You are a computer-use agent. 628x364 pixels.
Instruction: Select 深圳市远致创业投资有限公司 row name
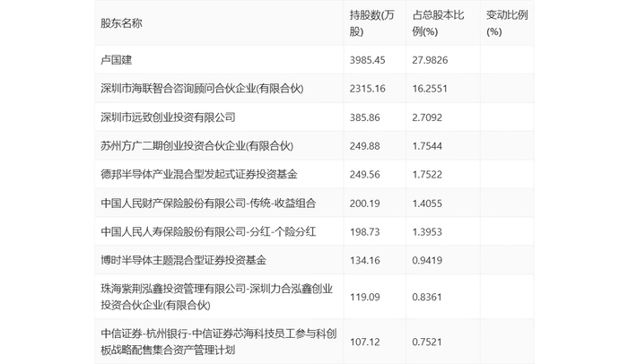click(168, 117)
